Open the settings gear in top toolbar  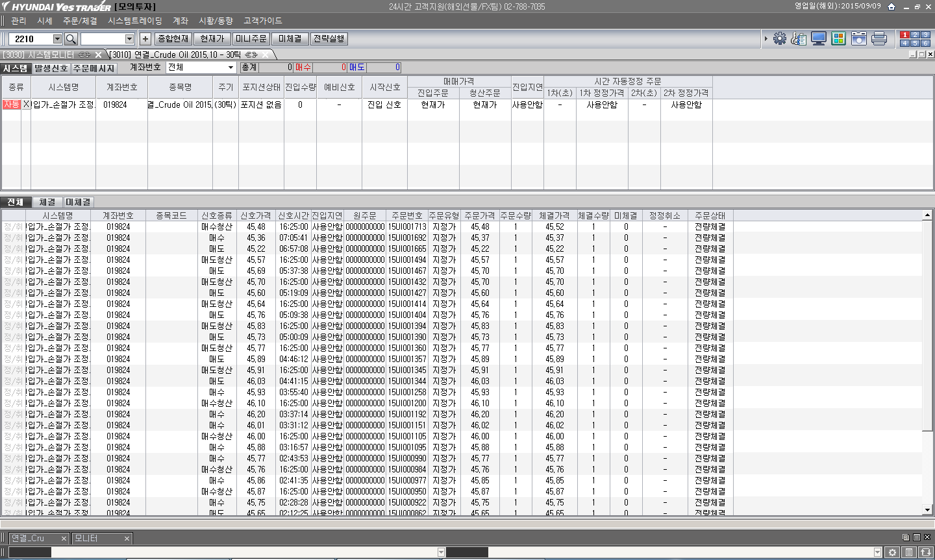pos(780,39)
